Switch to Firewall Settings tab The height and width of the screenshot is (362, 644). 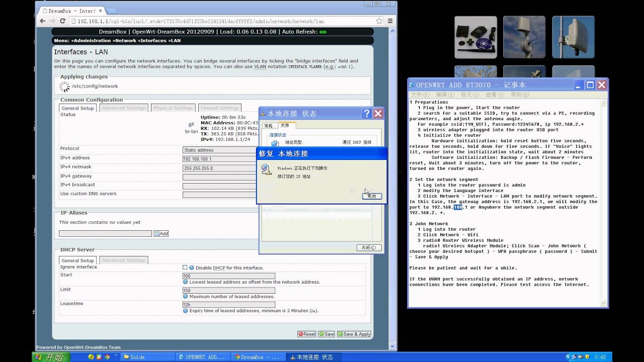click(x=220, y=108)
